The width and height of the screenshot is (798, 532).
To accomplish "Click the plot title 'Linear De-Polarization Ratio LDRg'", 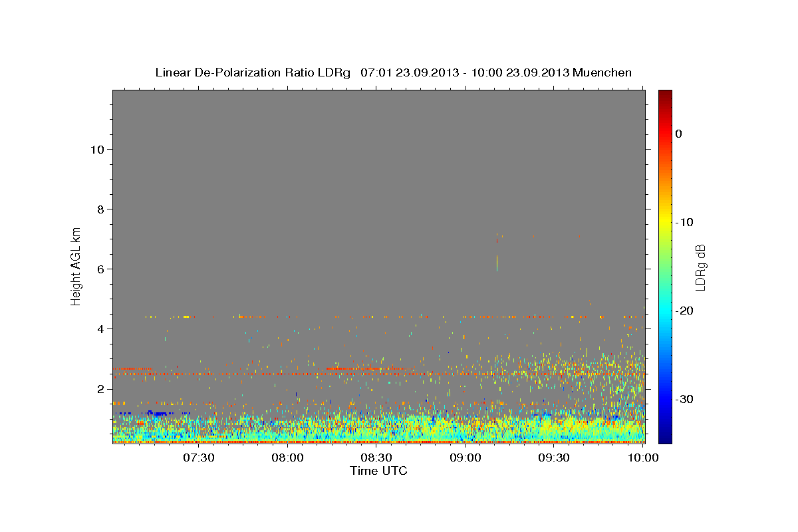I will (x=253, y=72).
